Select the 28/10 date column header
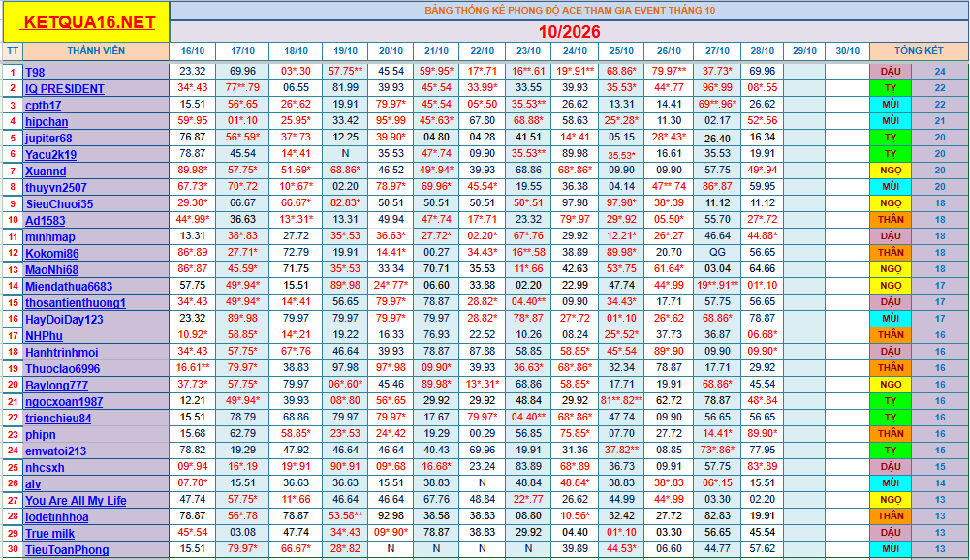 coord(762,51)
